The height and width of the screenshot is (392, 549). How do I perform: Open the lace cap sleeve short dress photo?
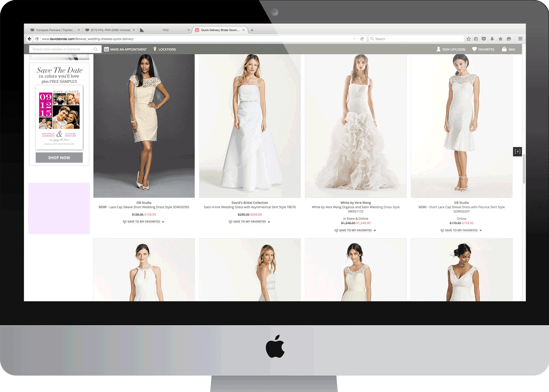point(144,126)
